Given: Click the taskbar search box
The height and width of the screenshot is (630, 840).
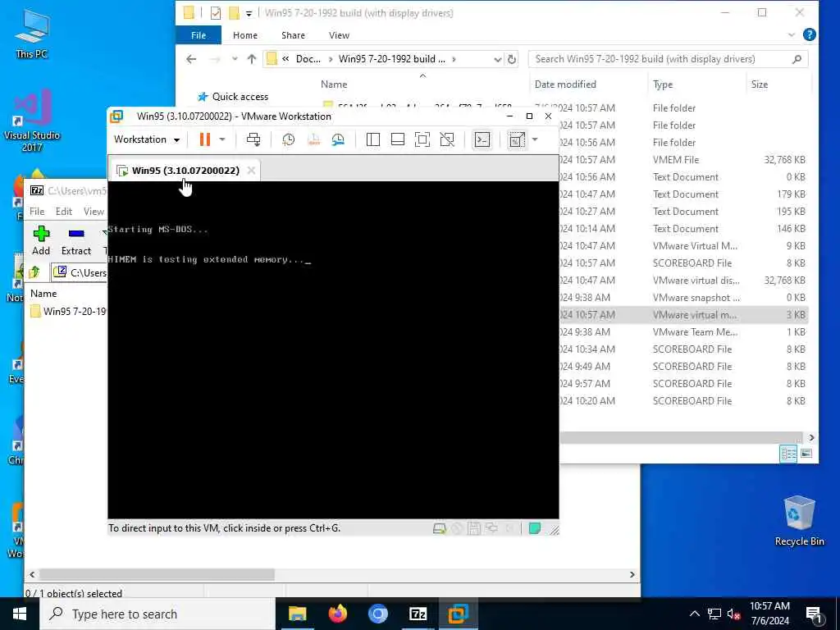Looking at the screenshot, I should tap(157, 614).
